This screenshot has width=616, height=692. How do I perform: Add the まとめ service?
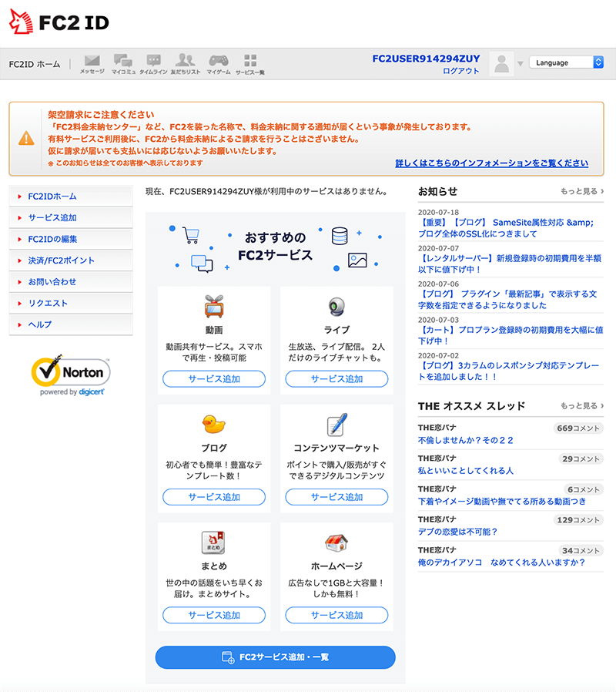[214, 615]
